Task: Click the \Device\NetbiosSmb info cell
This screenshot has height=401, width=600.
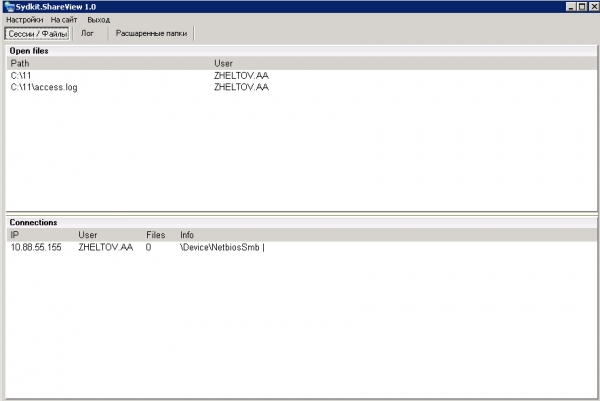Action: [x=220, y=248]
